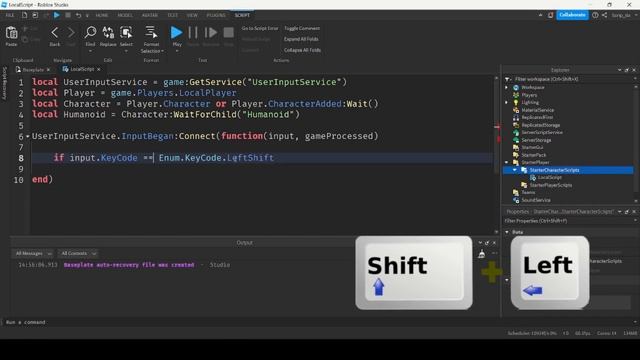Click the Paste clipboard icon
Screen dimensions: 640x360
[x=11, y=33]
